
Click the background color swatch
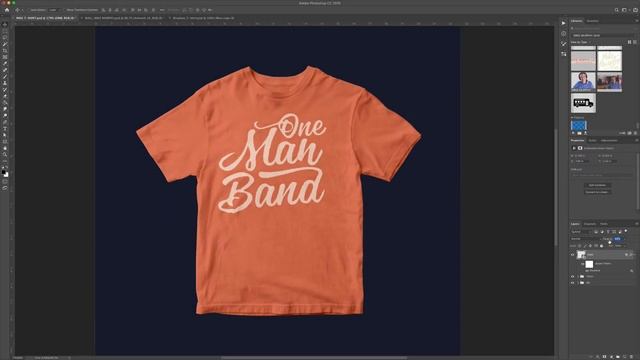click(7, 175)
